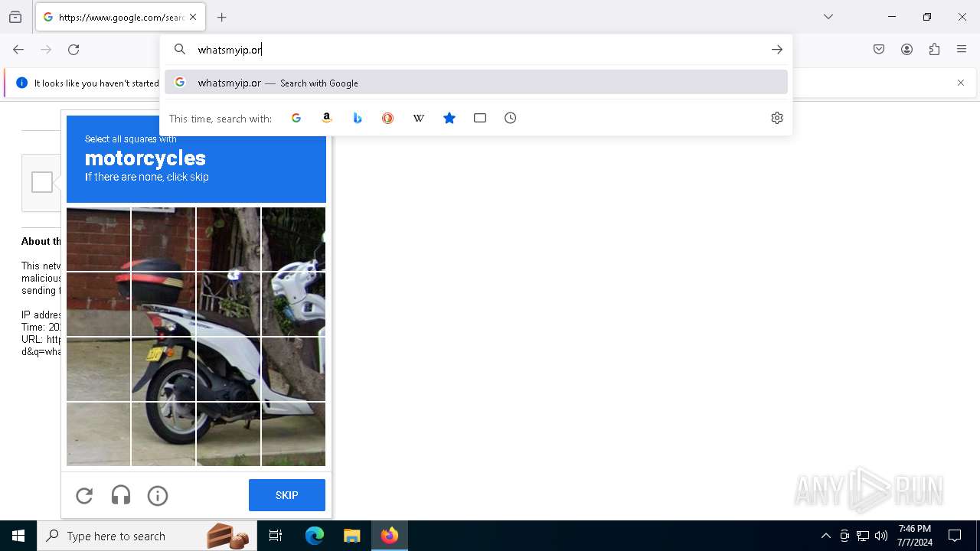The height and width of the screenshot is (551, 980).
Task: Open the network icon in the tray
Action: click(863, 536)
